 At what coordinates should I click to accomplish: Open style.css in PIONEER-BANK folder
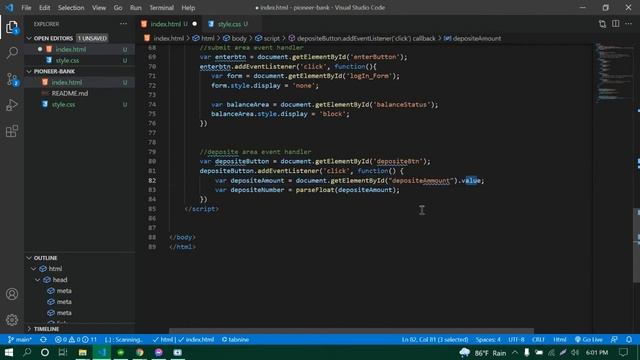click(80, 104)
